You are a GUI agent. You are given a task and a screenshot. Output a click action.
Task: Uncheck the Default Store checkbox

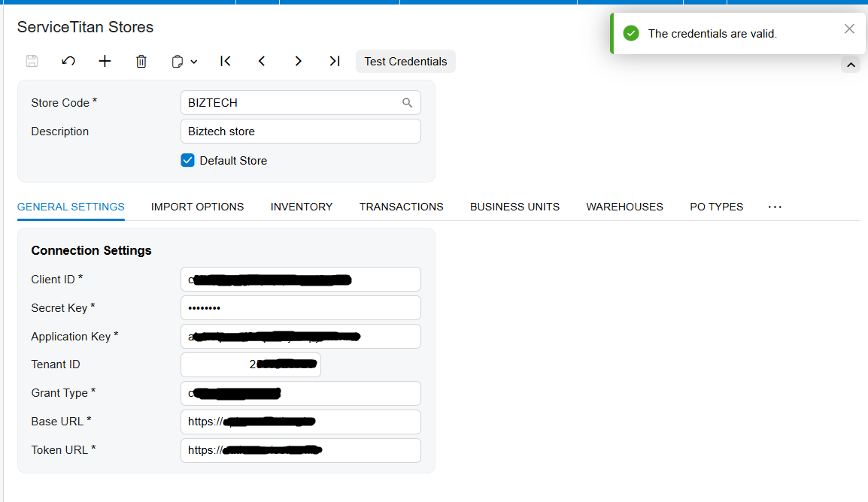(187, 160)
